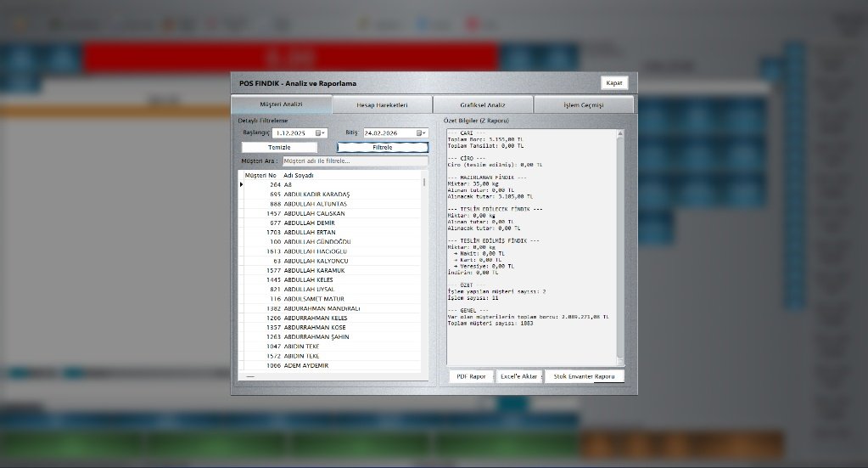Open the Bitiş date picker calendar dropdown

[421, 133]
